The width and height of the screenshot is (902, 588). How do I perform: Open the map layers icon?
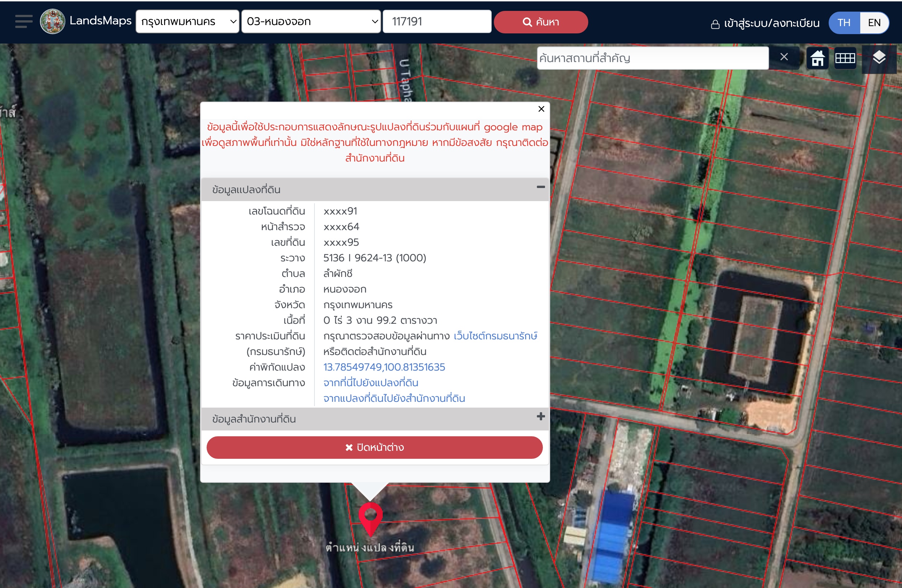[879, 58]
